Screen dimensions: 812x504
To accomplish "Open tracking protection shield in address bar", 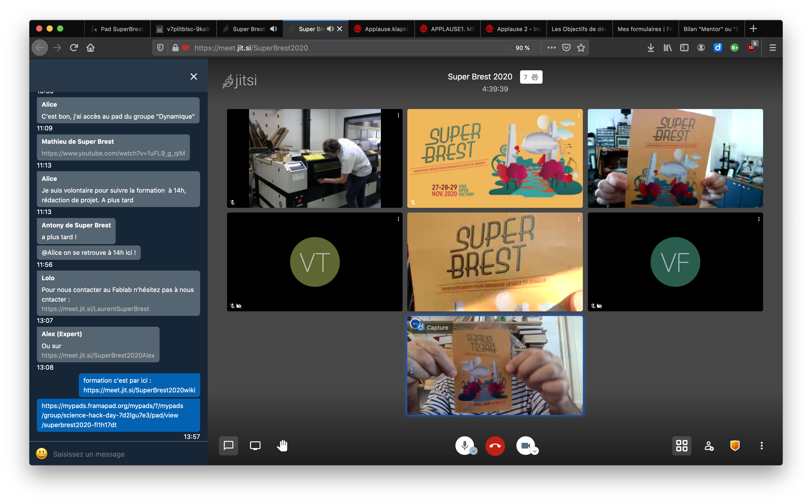I will 160,48.
